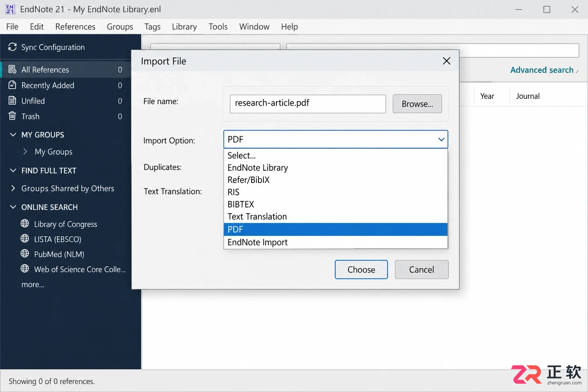This screenshot has width=588, height=392.
Task: Click the Browse... button
Action: tap(417, 104)
